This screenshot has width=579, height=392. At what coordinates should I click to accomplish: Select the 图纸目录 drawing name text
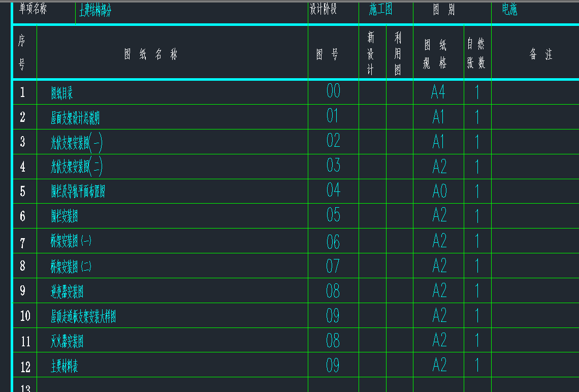[62, 93]
